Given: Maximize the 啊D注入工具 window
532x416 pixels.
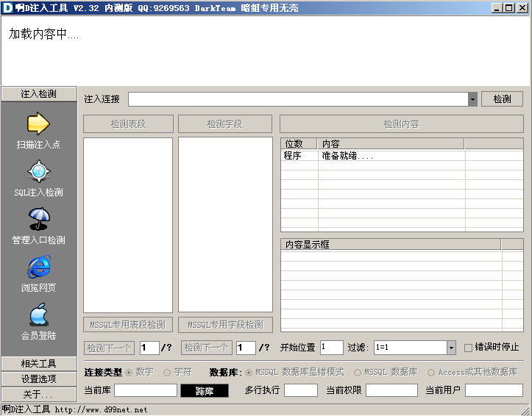Looking at the screenshot, I should point(509,8).
